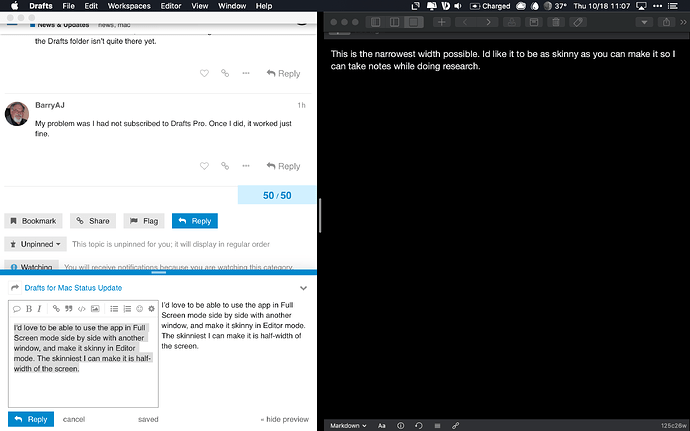This screenshot has height=431, width=690.
Task: Hide the preview pane in the composer
Action: (285, 420)
